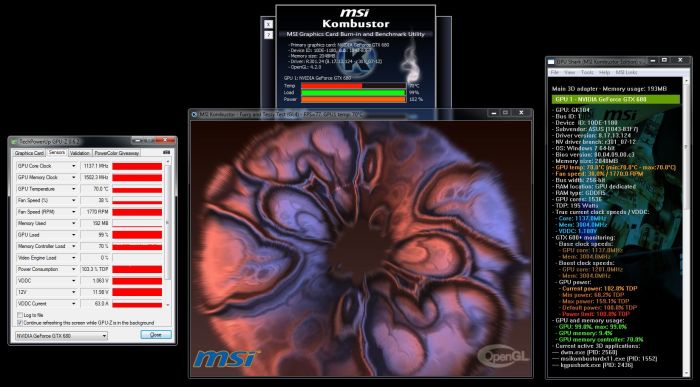Click the Kombustor test window title icon
The height and width of the screenshot is (387, 700).
coord(194,114)
